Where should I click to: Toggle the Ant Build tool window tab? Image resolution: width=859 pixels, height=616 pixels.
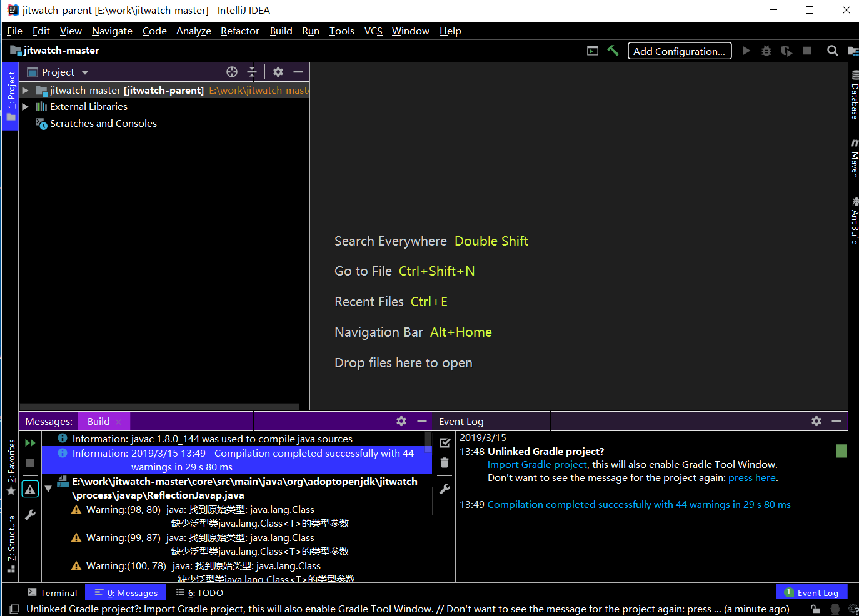click(854, 221)
